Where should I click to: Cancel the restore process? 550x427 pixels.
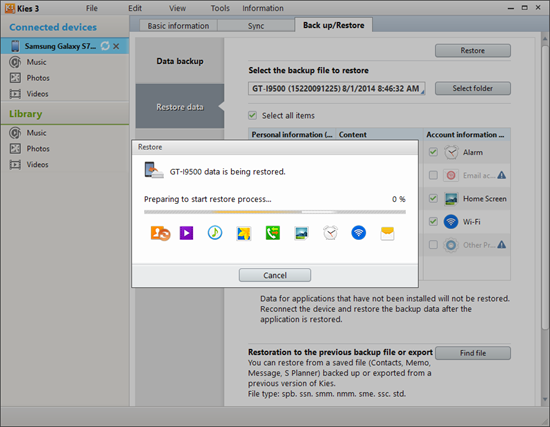pyautogui.click(x=275, y=275)
